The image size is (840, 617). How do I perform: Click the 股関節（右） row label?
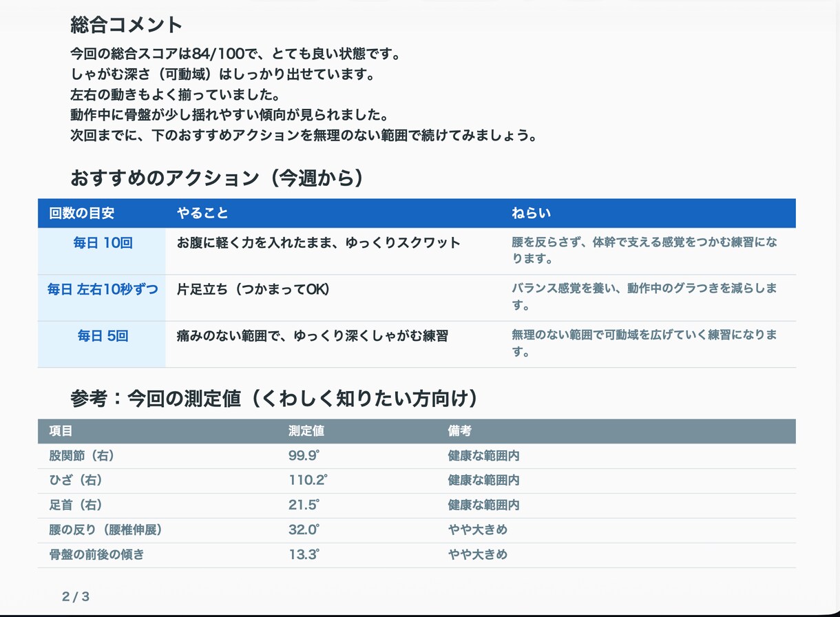(81, 456)
